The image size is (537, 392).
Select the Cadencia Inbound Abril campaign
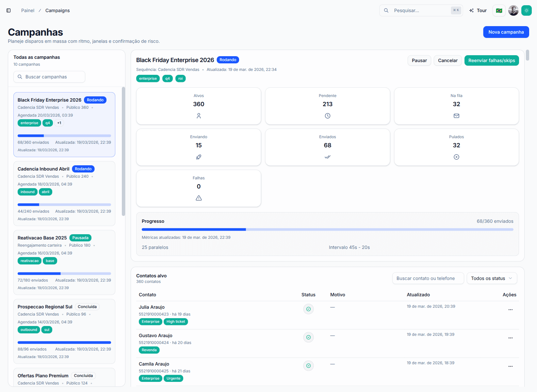pos(43,169)
